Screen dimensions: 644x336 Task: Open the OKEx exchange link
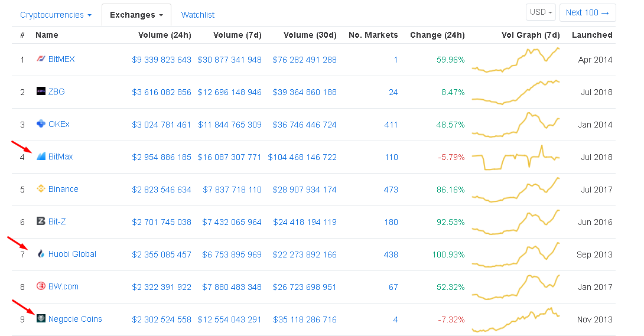click(x=58, y=124)
